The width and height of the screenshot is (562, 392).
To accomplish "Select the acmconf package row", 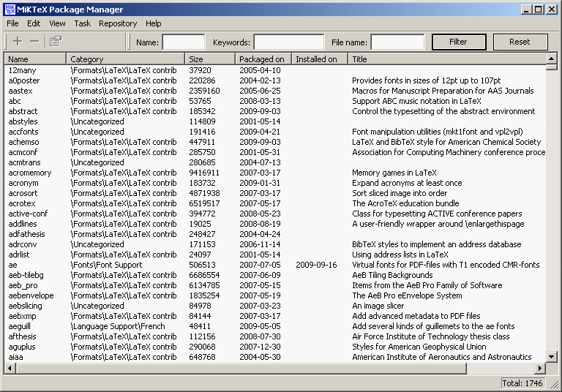I will click(275, 152).
